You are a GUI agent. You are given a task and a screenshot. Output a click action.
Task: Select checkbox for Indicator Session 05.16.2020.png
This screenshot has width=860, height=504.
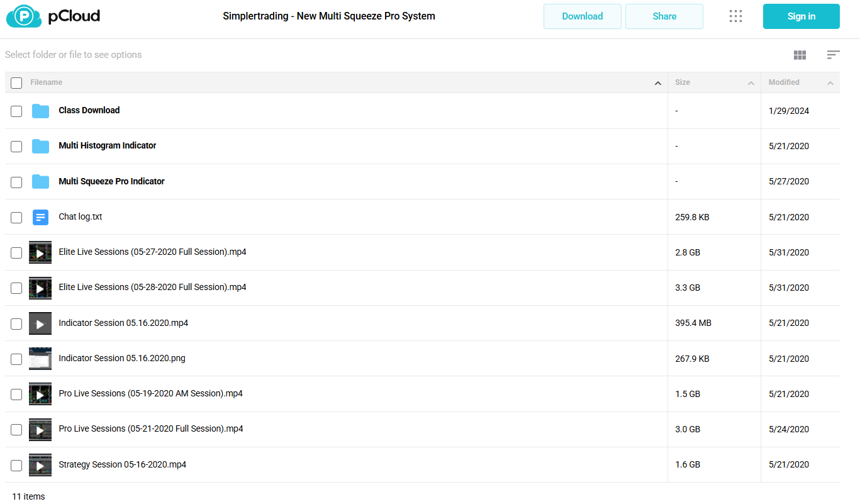(x=16, y=359)
